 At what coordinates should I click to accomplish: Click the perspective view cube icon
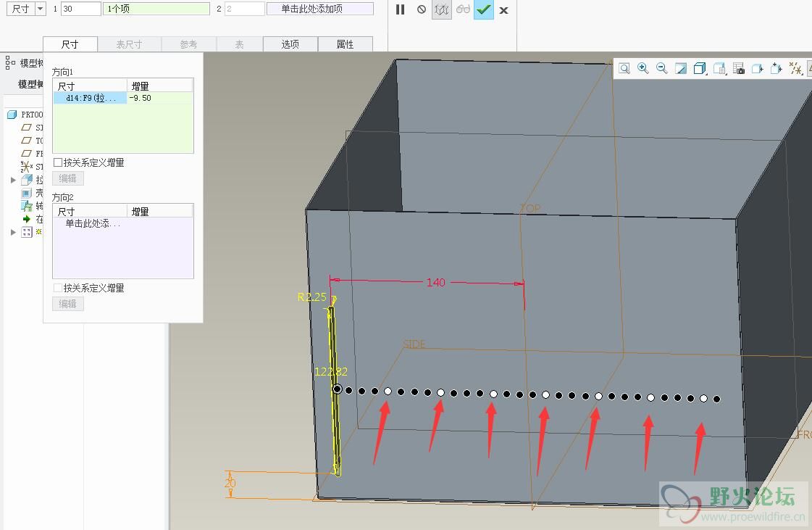point(758,68)
